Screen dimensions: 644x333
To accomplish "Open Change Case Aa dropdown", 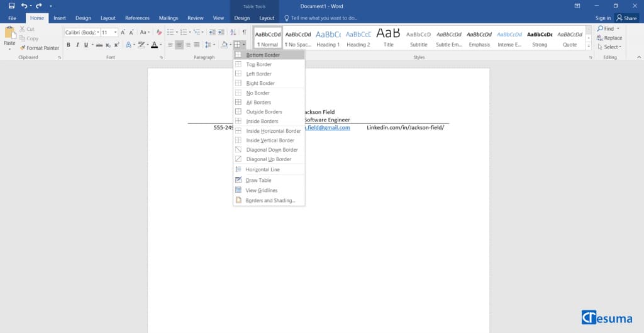I will [x=145, y=32].
